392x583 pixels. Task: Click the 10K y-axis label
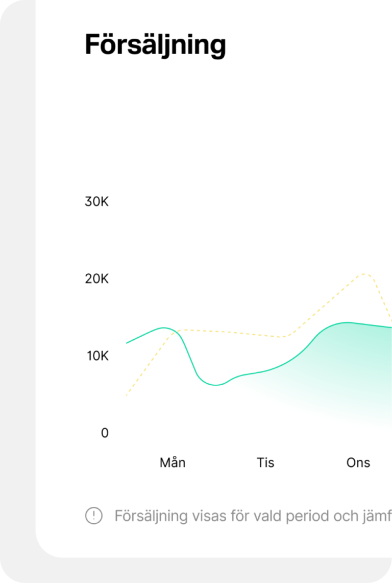(x=97, y=356)
